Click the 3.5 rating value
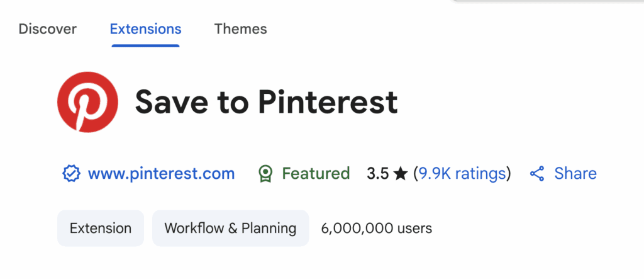 click(x=378, y=174)
